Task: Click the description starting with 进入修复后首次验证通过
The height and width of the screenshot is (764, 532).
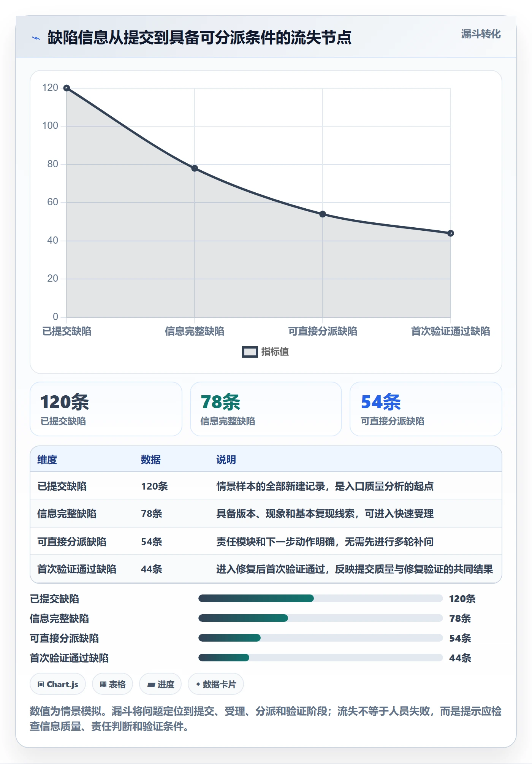Action: [355, 569]
